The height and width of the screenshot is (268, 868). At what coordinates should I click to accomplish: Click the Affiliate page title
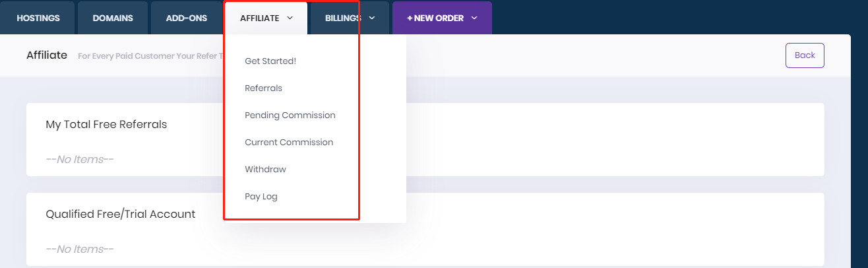click(47, 55)
